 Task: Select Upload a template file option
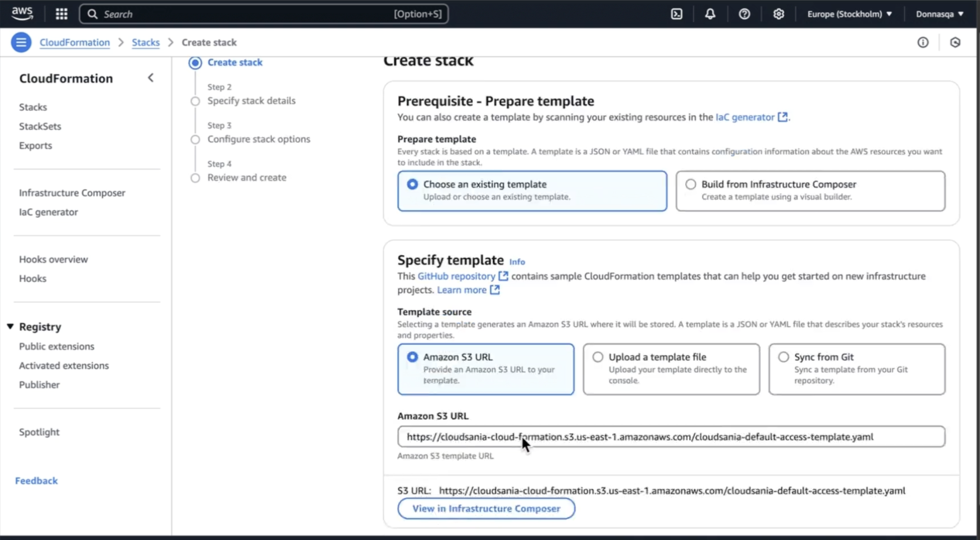click(x=598, y=357)
